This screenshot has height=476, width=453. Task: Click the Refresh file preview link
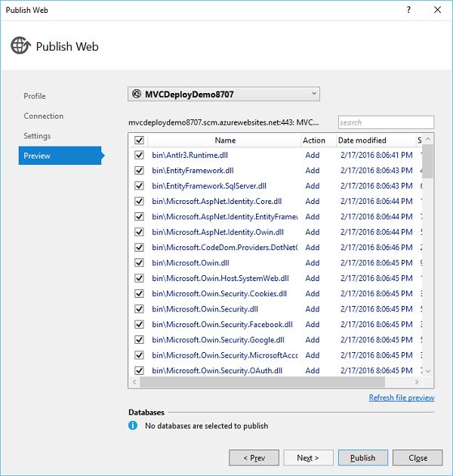coord(401,397)
